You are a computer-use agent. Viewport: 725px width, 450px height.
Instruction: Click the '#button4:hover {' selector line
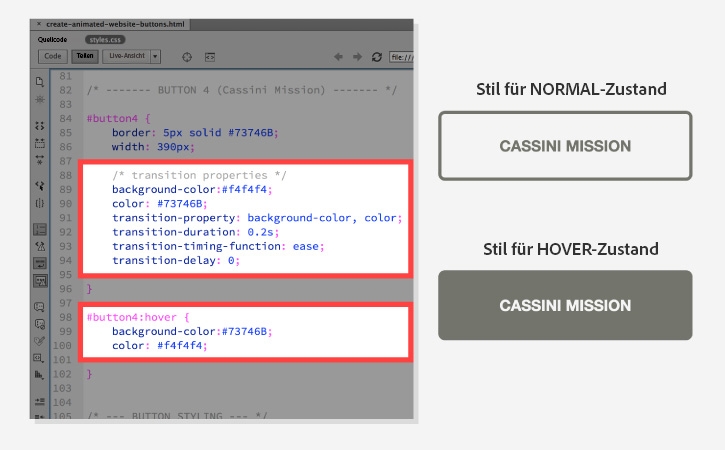138,317
